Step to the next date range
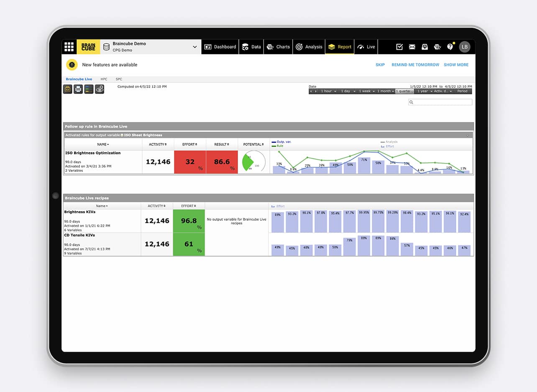This screenshot has width=537, height=392. [x=316, y=91]
